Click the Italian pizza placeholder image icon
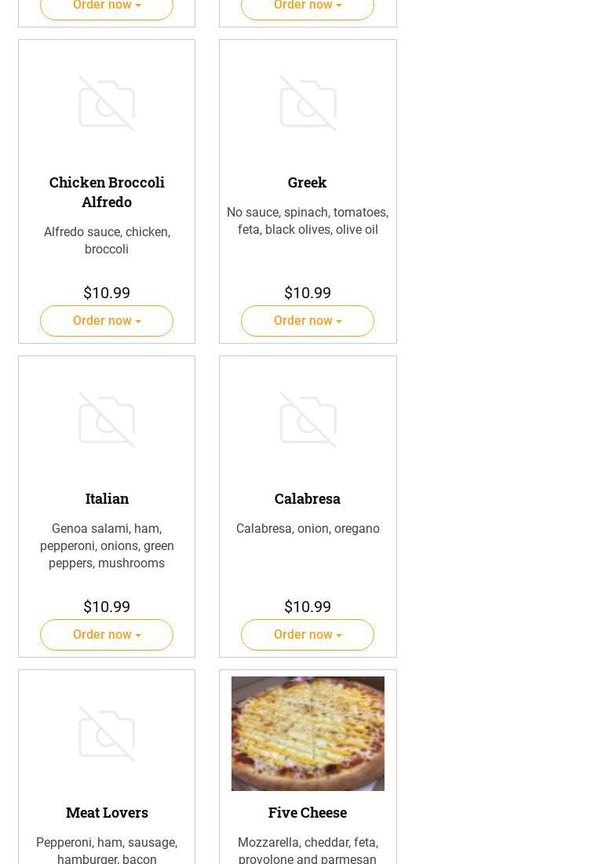Image resolution: width=616 pixels, height=864 pixels. click(x=107, y=420)
